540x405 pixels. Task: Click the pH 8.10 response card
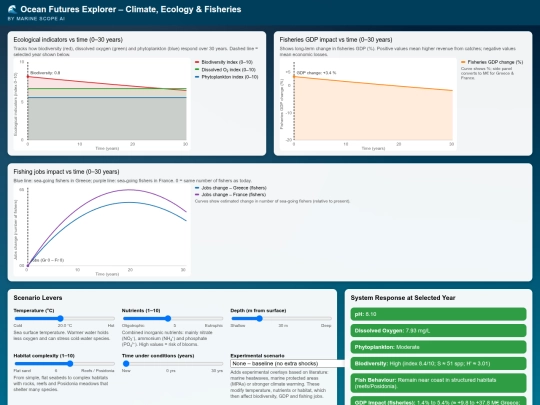tap(438, 314)
